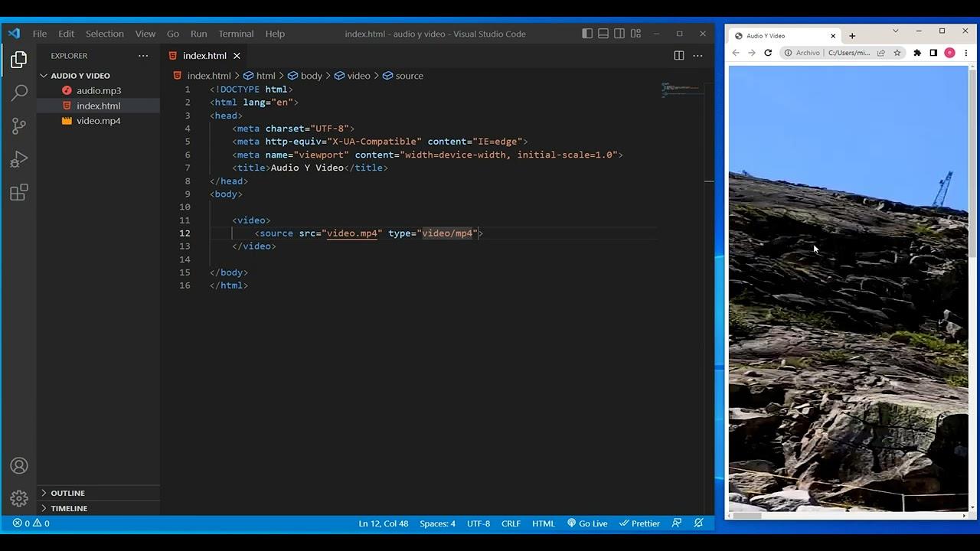Open the browser three-dot menu
Viewport: 980px width, 551px height.
tap(965, 53)
